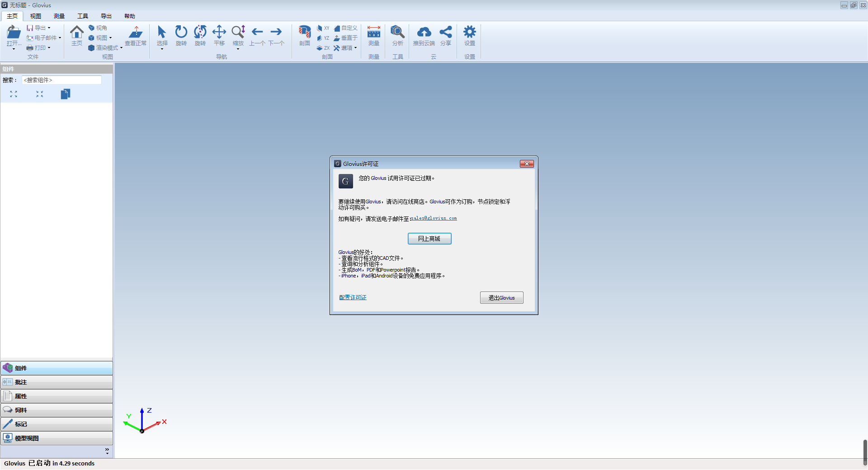The height and width of the screenshot is (470, 868).
Task: Expand the 视图 view dropdown in ribbon
Action: click(x=110, y=38)
